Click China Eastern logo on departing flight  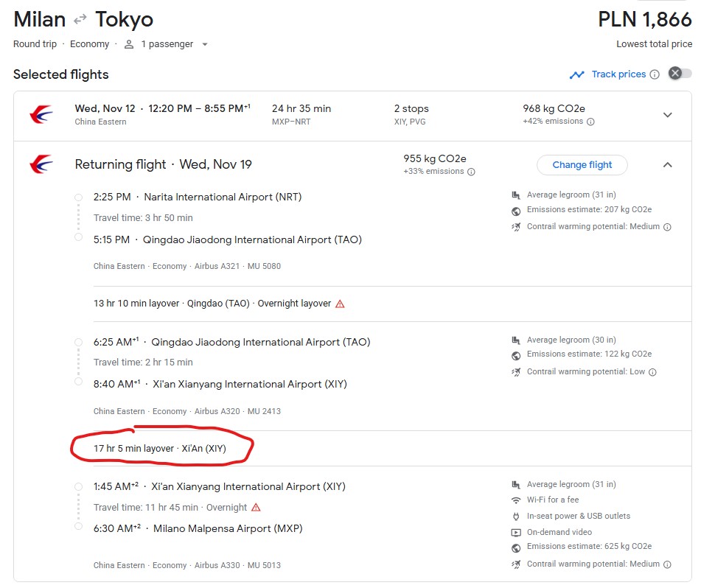(41, 114)
